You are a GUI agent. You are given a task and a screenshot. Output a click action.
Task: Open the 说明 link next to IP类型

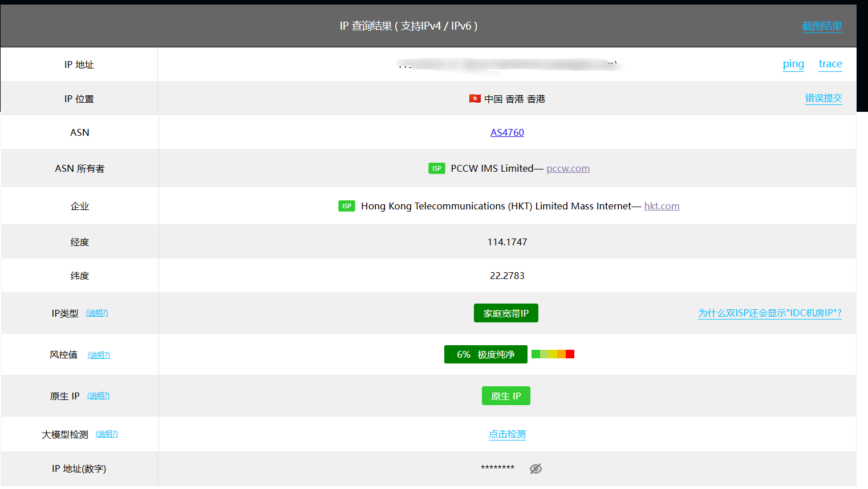tap(97, 313)
